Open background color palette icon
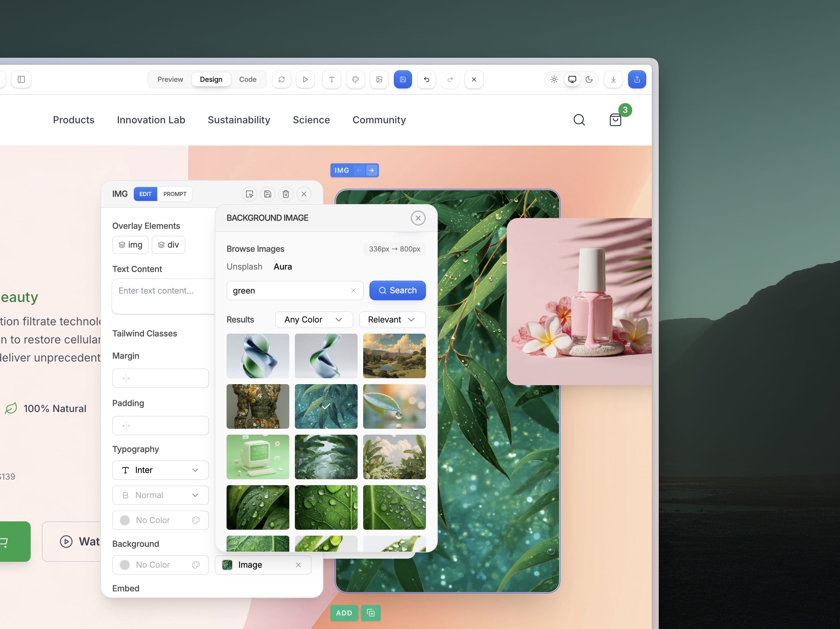This screenshot has height=629, width=840. 196,565
